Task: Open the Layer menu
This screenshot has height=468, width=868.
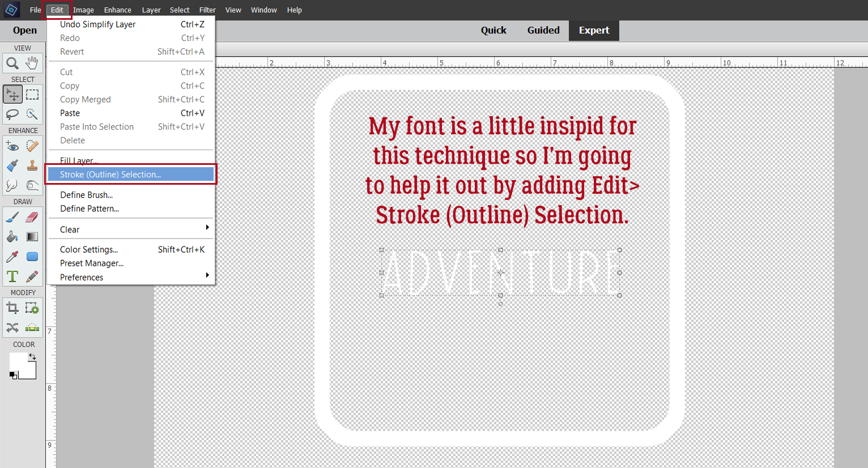Action: [151, 10]
